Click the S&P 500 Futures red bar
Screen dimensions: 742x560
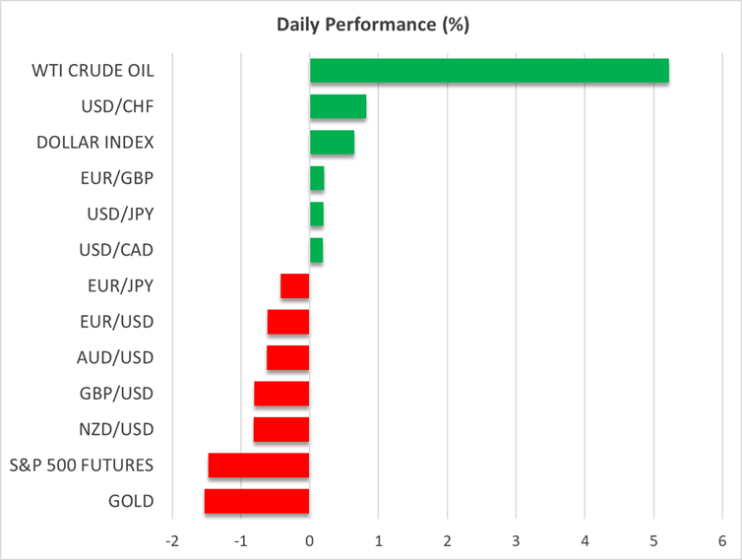click(x=259, y=466)
